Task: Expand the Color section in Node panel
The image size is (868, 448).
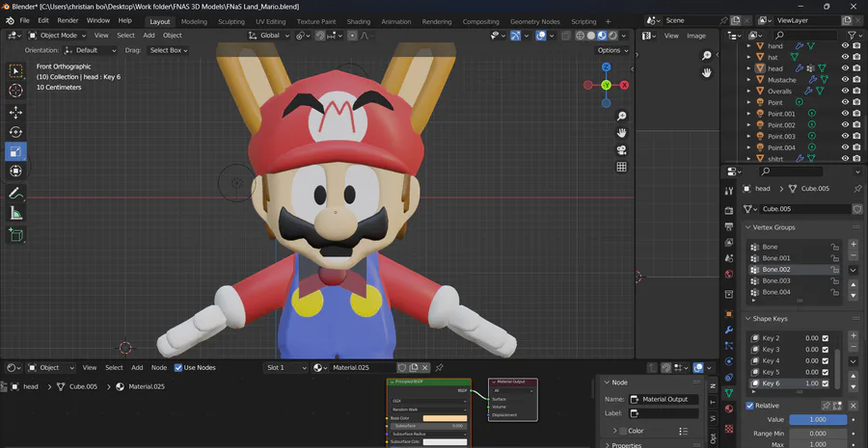Action: [x=615, y=431]
